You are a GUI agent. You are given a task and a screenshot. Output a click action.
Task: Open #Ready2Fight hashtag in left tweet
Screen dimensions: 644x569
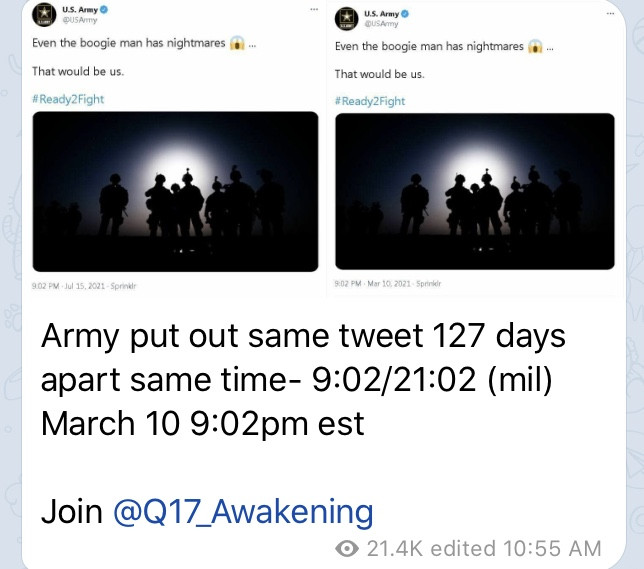click(68, 99)
